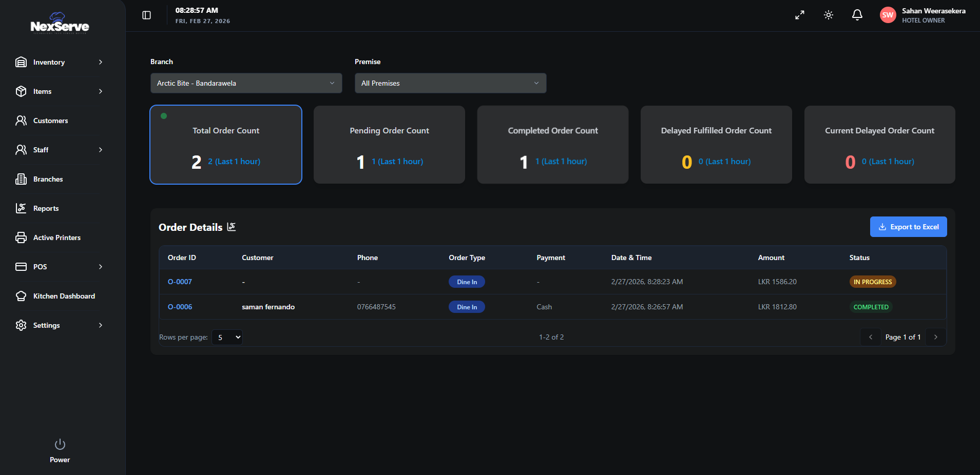Open the Active Printers page
The height and width of the screenshot is (475, 980).
pos(56,237)
